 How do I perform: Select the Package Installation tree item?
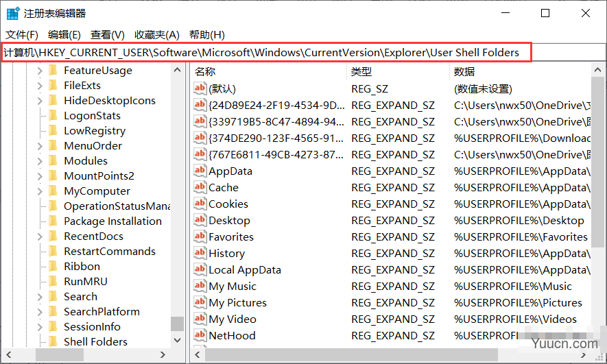coord(112,221)
